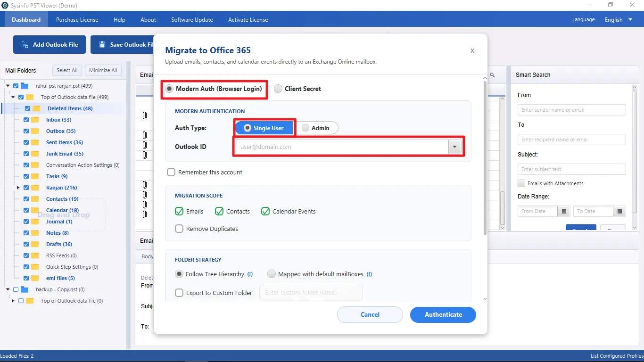Click the Enter sender name or email field
644x362 pixels.
tap(572, 110)
